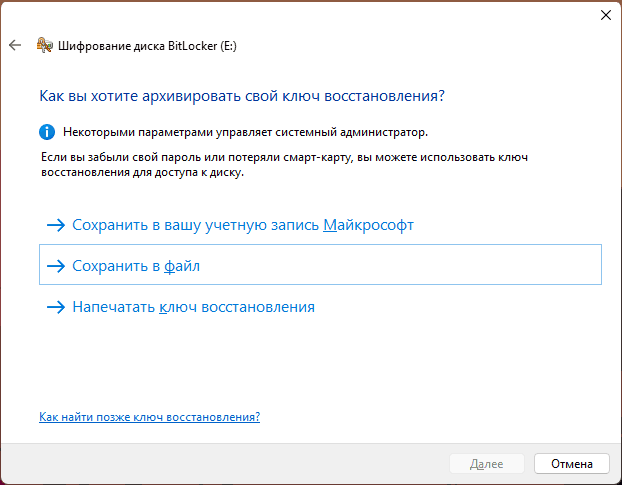
Task: Click the window title Шифрование диска BitLocker (E:)
Action: tap(147, 46)
